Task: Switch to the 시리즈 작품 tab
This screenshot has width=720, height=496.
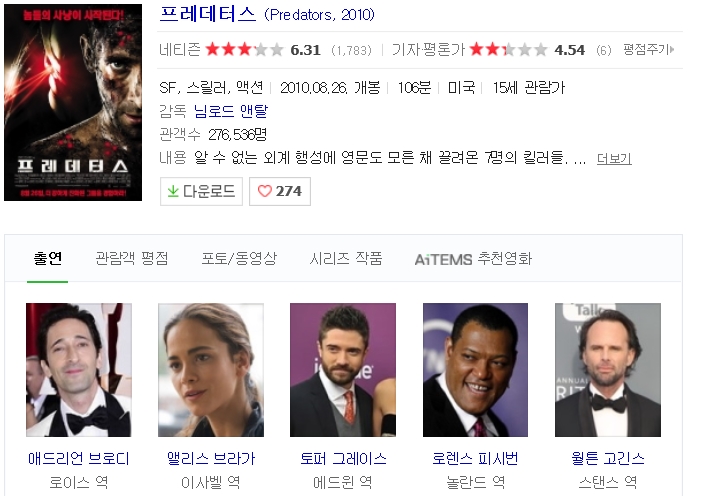Action: click(346, 258)
